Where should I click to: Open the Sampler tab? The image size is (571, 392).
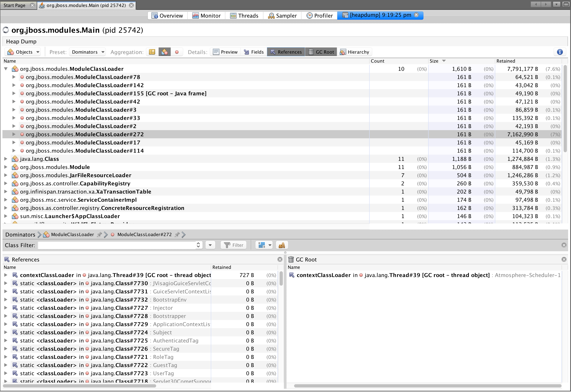(x=282, y=16)
